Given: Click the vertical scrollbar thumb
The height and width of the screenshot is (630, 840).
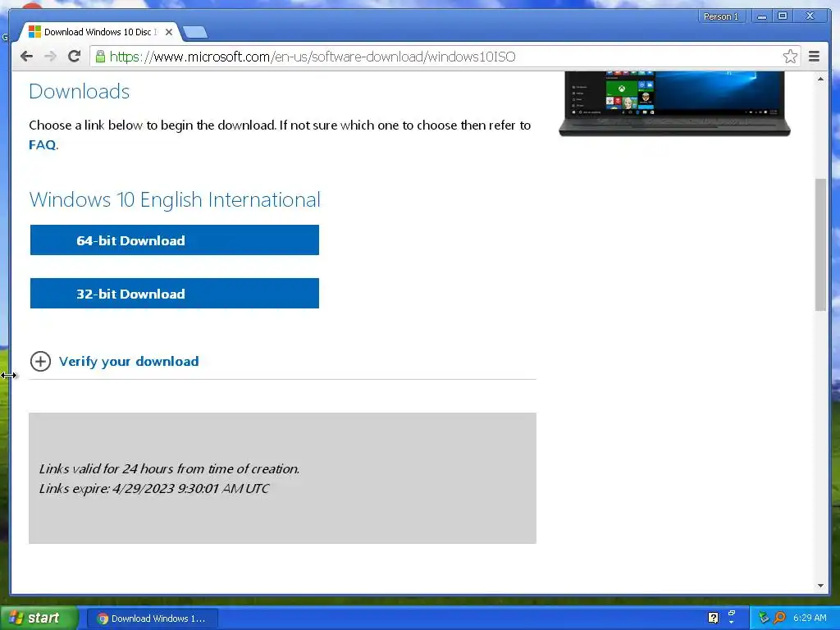Looking at the screenshot, I should point(820,244).
